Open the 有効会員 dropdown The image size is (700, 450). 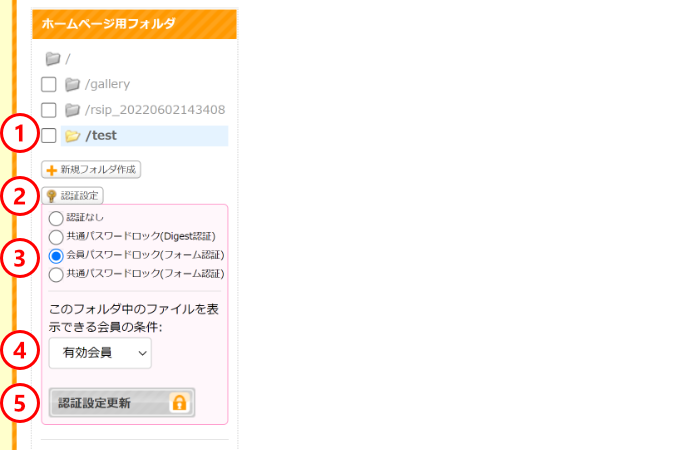(100, 353)
